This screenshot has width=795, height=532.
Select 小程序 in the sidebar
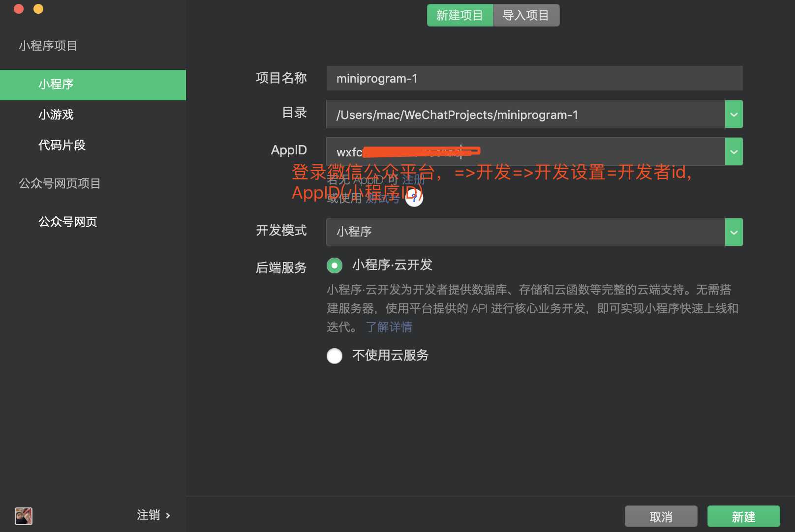coord(93,85)
